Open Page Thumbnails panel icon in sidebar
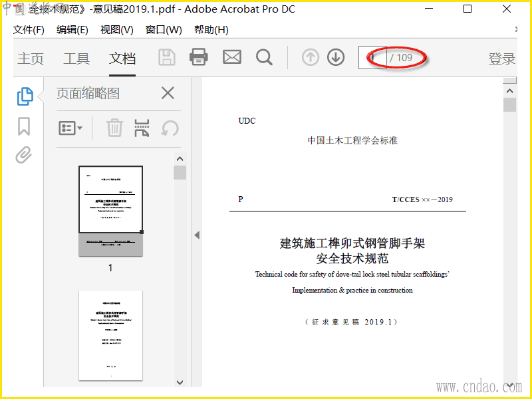The width and height of the screenshot is (532, 399). (x=25, y=96)
